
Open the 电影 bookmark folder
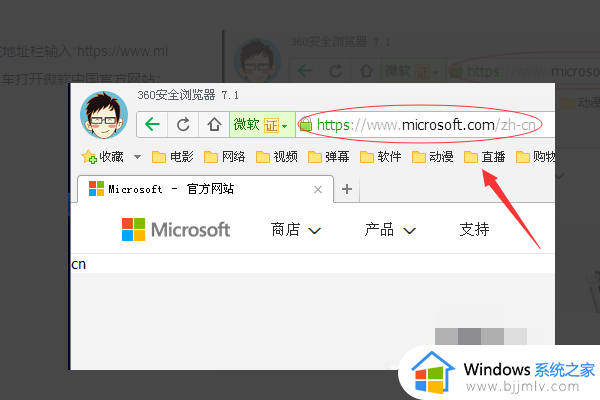pyautogui.click(x=173, y=157)
